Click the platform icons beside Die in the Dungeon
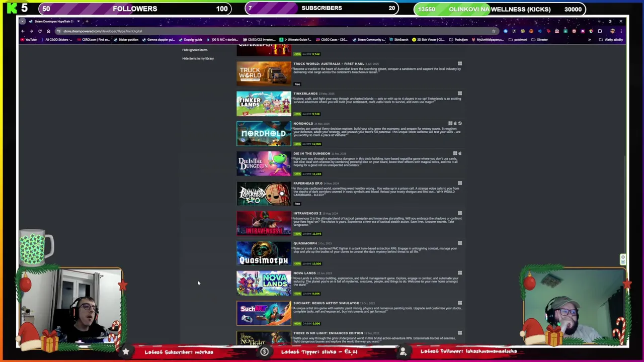 [x=457, y=153]
